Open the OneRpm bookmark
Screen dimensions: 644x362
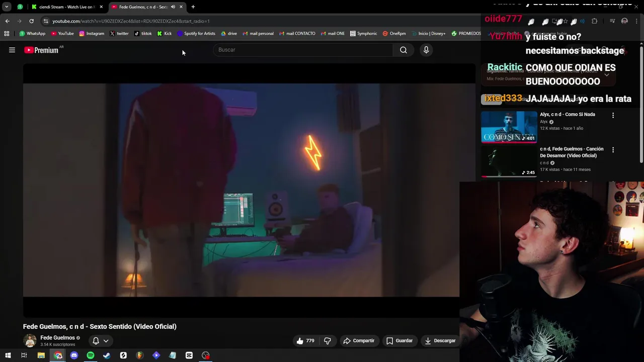(x=394, y=34)
